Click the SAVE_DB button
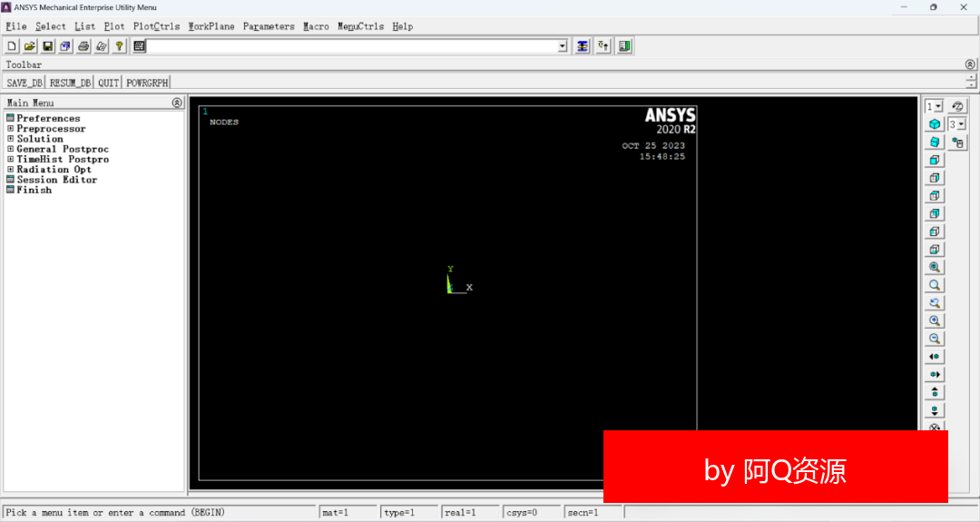Image resolution: width=980 pixels, height=522 pixels. tap(24, 83)
